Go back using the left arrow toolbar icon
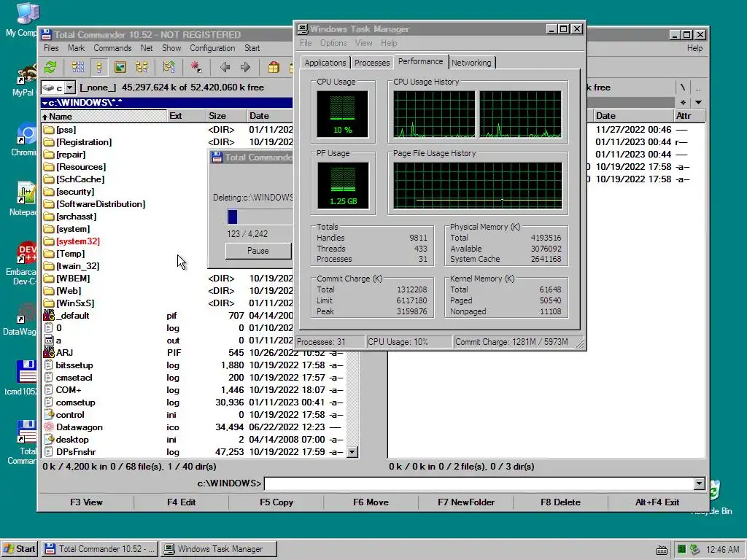This screenshot has width=747, height=560. (225, 67)
